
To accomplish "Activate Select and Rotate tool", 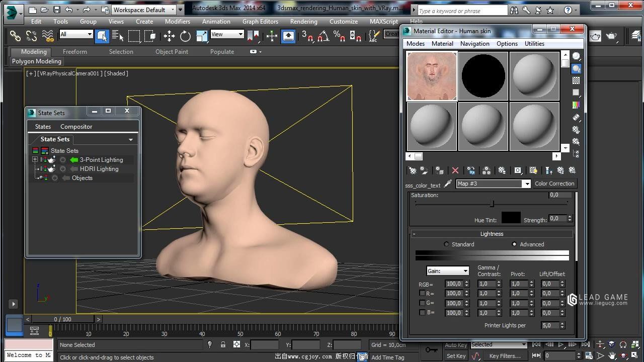I will pos(186,36).
